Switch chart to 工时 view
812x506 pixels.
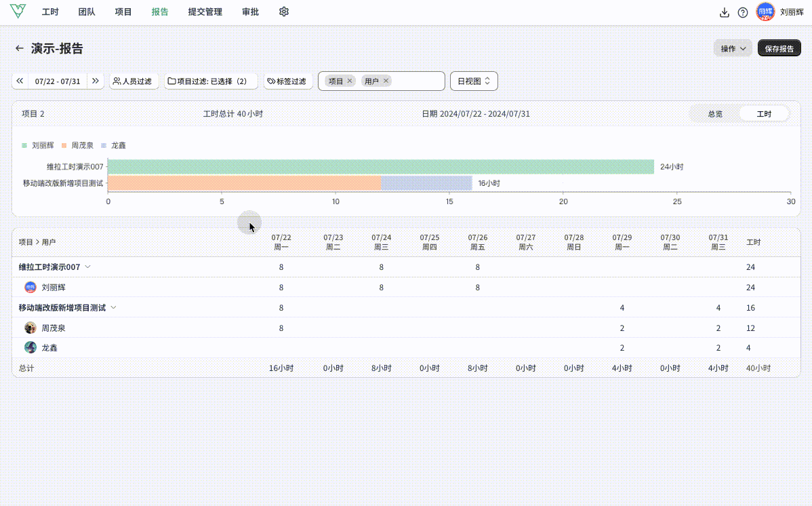coord(764,114)
